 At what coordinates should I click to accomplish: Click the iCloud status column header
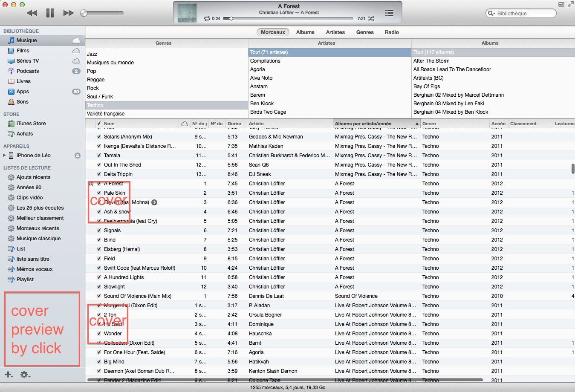point(185,124)
